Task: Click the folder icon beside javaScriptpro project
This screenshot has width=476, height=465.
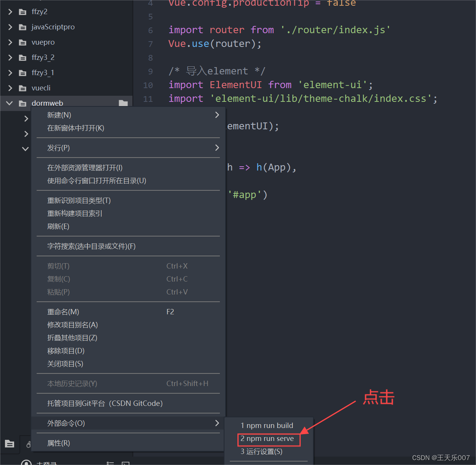Action: tap(23, 27)
